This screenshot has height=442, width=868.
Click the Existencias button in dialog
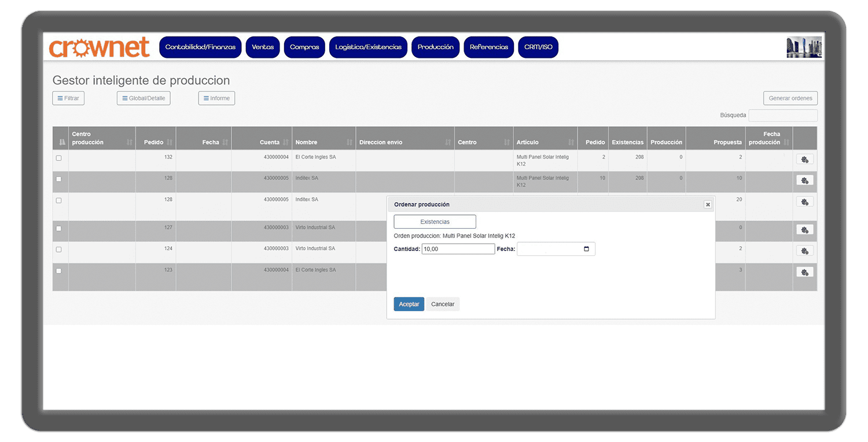click(x=435, y=222)
